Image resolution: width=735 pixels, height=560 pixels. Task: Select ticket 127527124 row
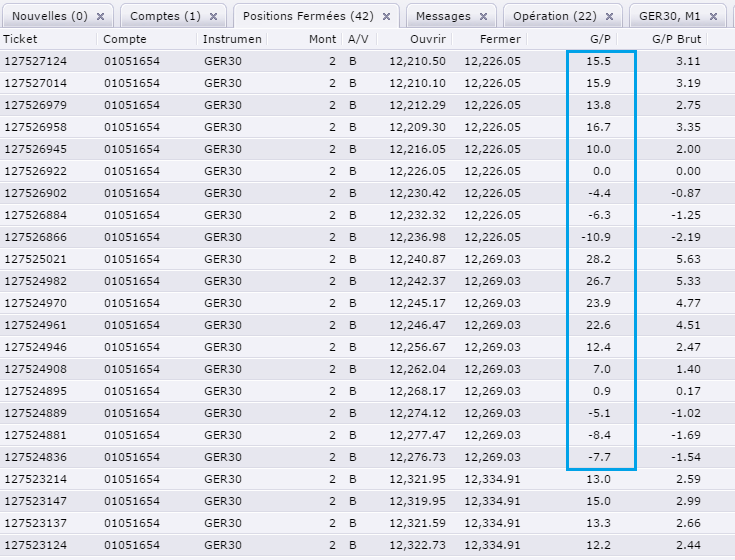click(368, 61)
